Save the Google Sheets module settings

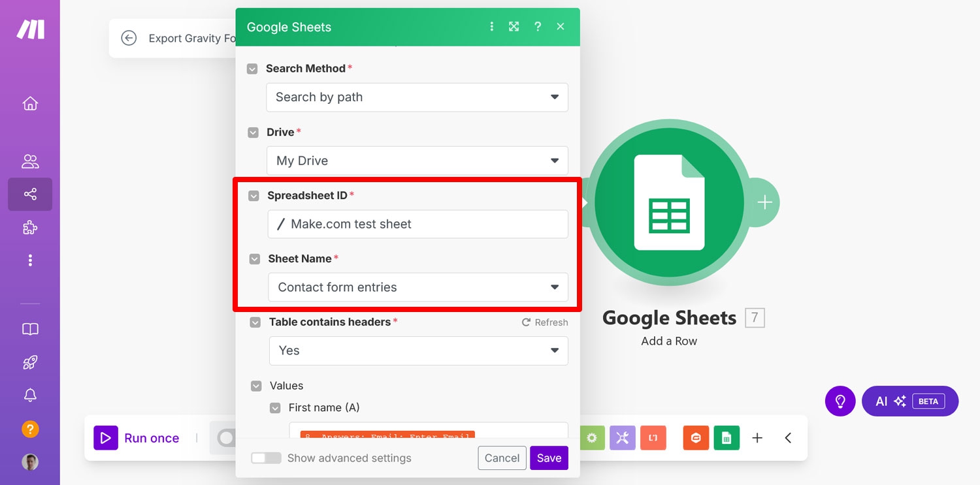pos(549,458)
